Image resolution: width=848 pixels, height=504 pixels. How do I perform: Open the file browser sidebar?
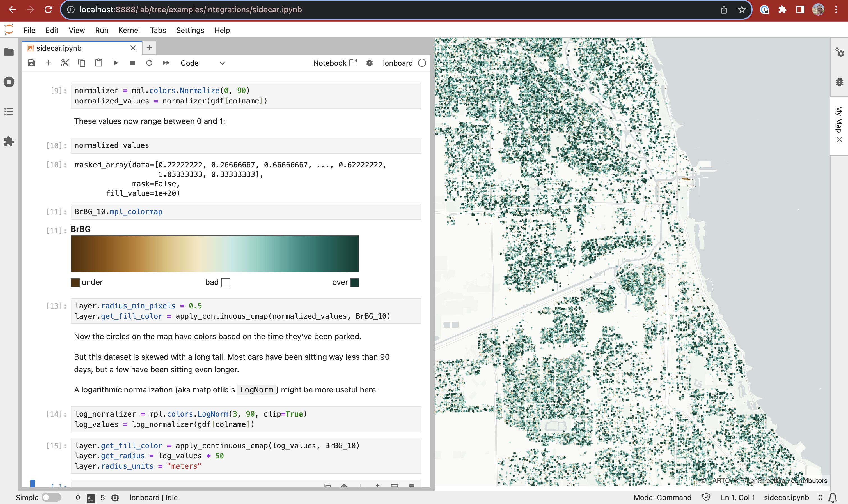pos(9,52)
